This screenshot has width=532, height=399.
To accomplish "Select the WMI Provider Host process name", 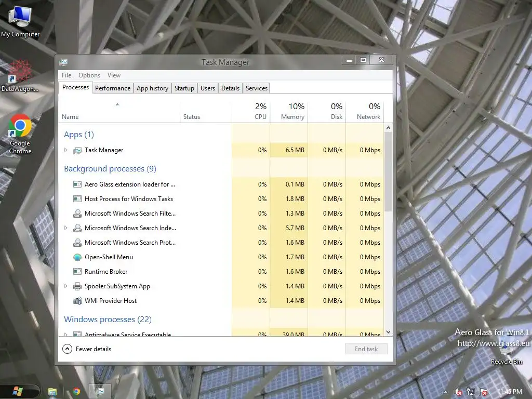I will tap(111, 301).
